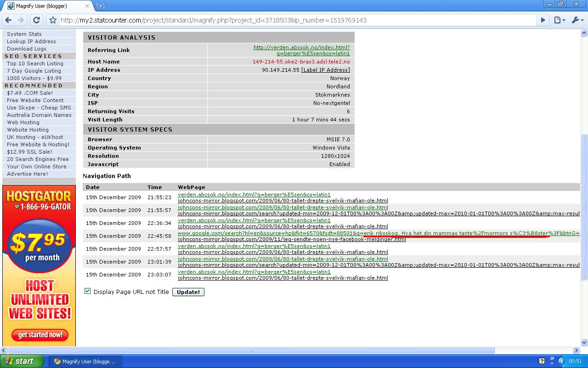
Task: Open Top 10 Search Listing
Action: (x=35, y=63)
